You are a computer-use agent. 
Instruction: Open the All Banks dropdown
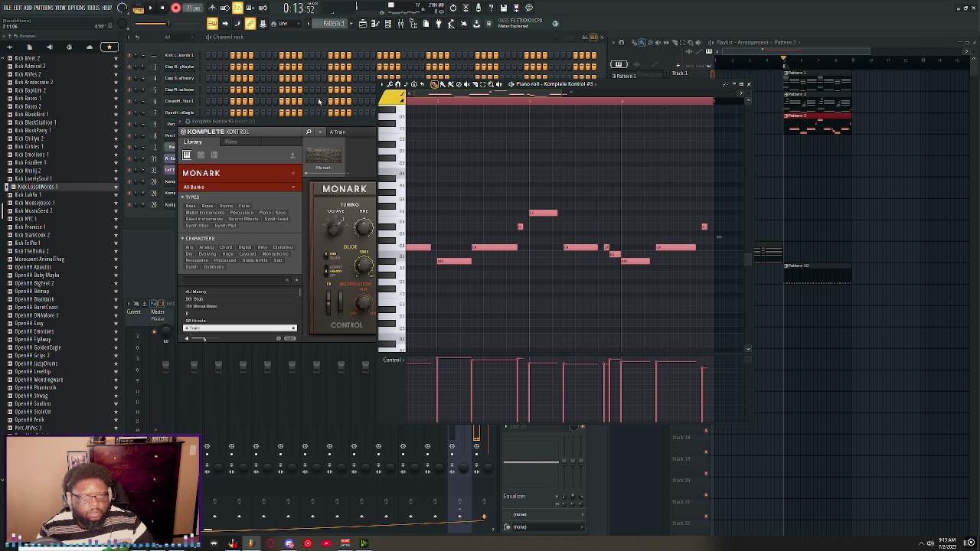pyautogui.click(x=239, y=187)
